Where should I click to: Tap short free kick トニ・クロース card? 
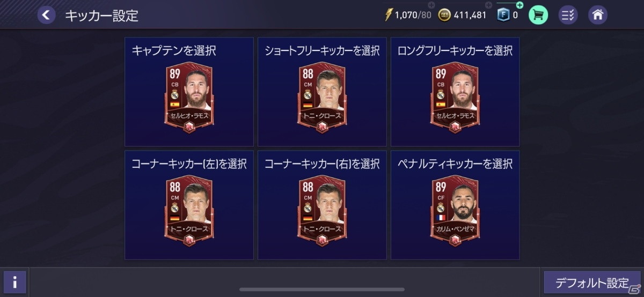[322, 98]
